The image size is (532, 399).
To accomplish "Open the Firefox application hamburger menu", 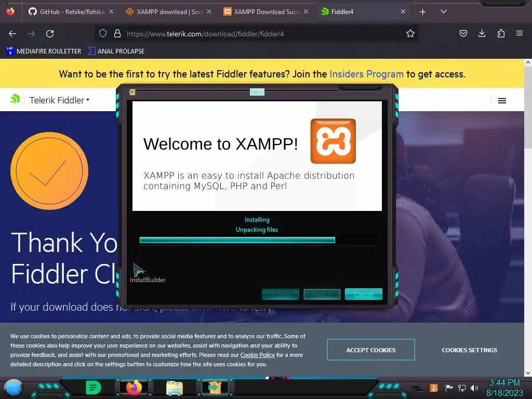I will [519, 33].
